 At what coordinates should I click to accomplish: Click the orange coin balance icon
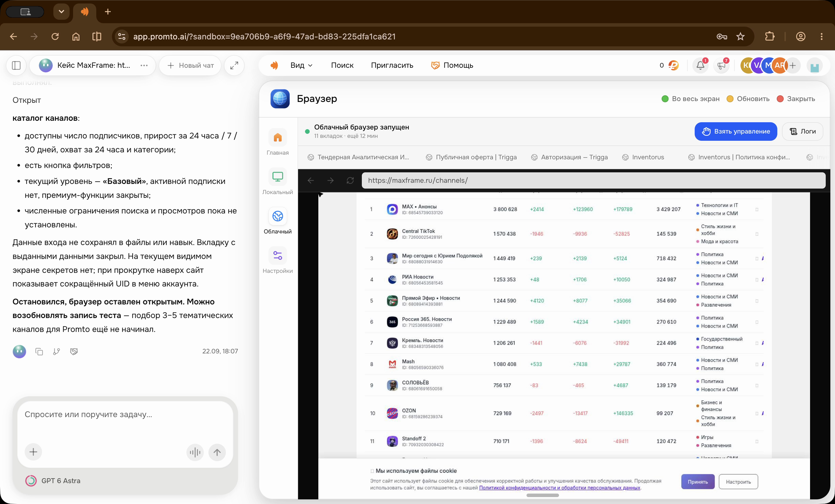click(x=674, y=65)
